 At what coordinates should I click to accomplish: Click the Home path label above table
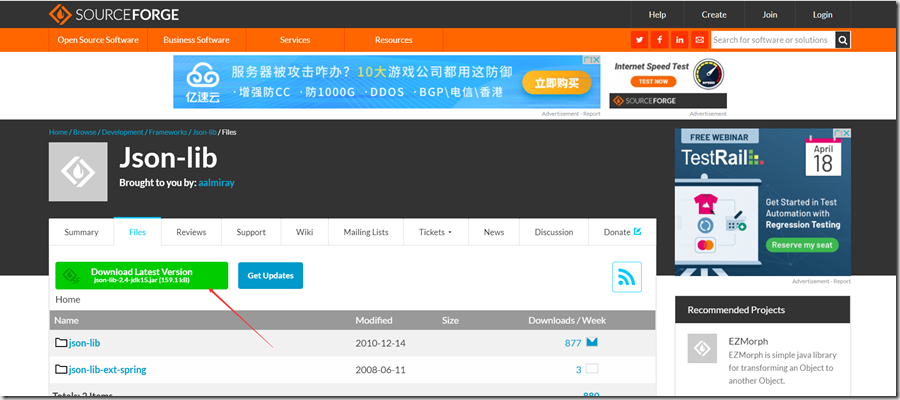pyautogui.click(x=68, y=299)
